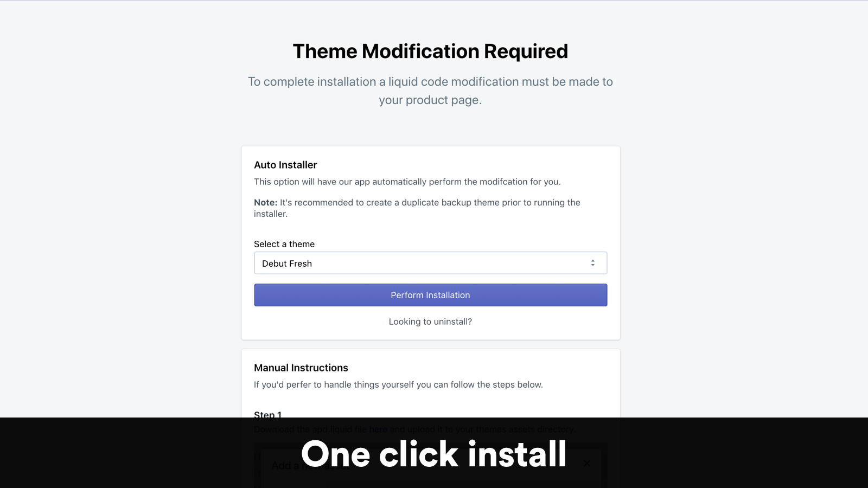Click the One click install banner text
The image size is (868, 488).
click(x=434, y=454)
